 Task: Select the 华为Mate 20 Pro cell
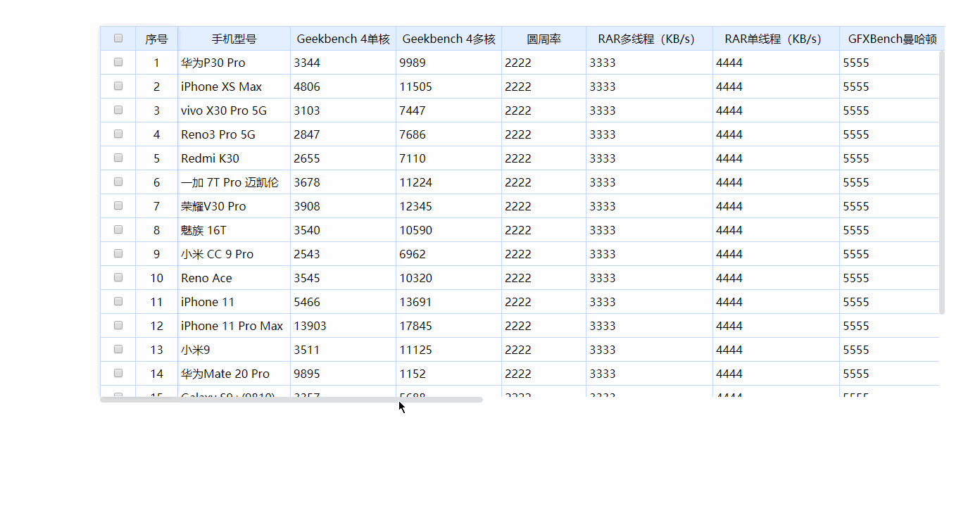[x=234, y=374]
